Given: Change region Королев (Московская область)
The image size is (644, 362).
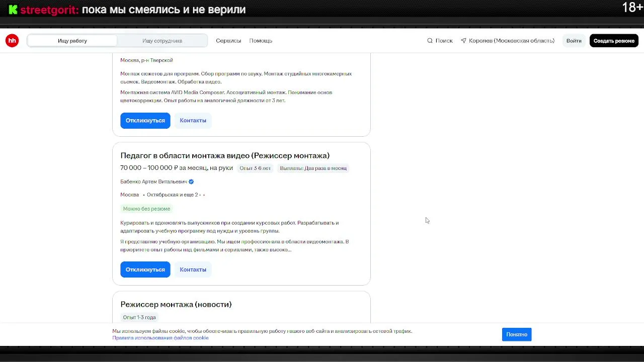Looking at the screenshot, I should (x=508, y=41).
